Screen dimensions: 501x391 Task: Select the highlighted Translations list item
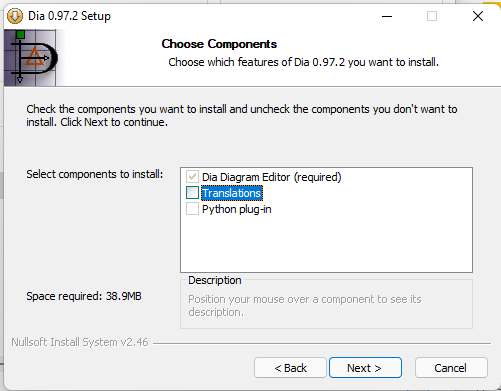click(x=232, y=193)
